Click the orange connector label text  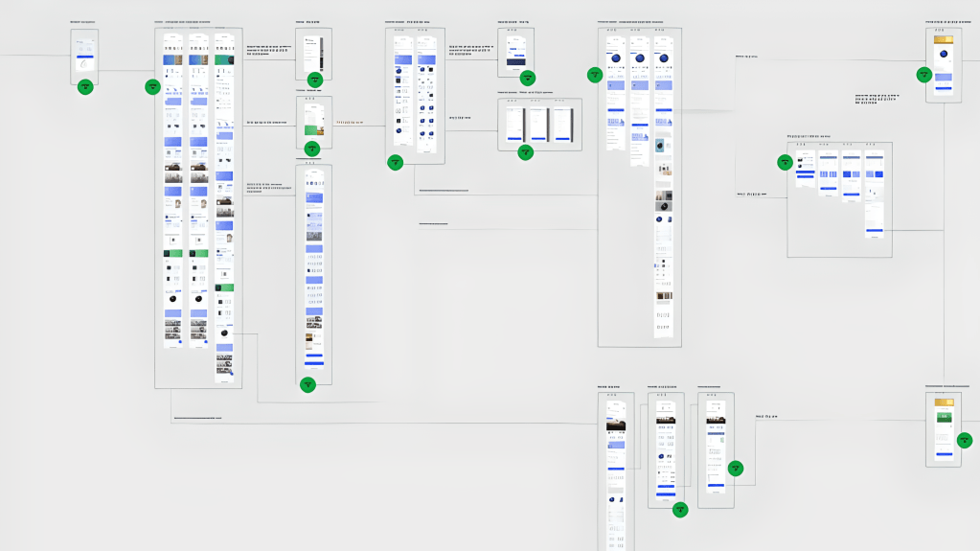pyautogui.click(x=351, y=123)
